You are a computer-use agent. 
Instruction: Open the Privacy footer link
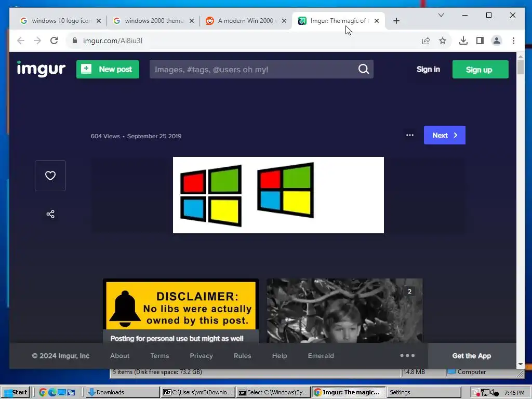click(201, 355)
